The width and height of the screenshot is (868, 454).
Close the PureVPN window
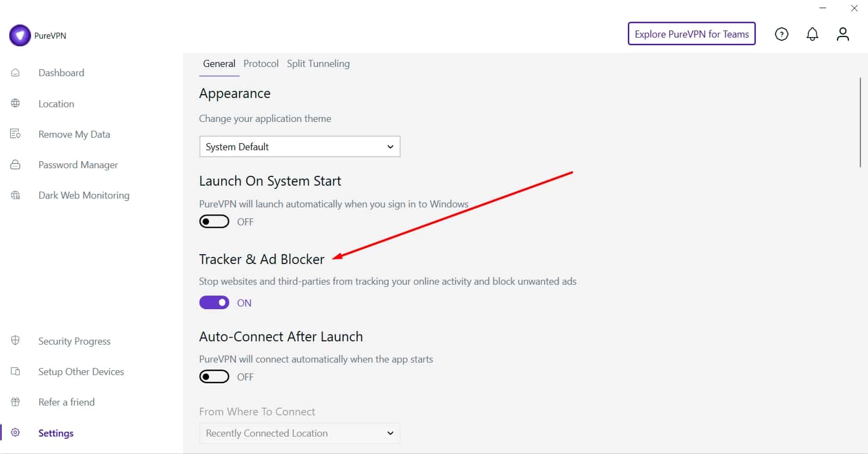click(854, 8)
